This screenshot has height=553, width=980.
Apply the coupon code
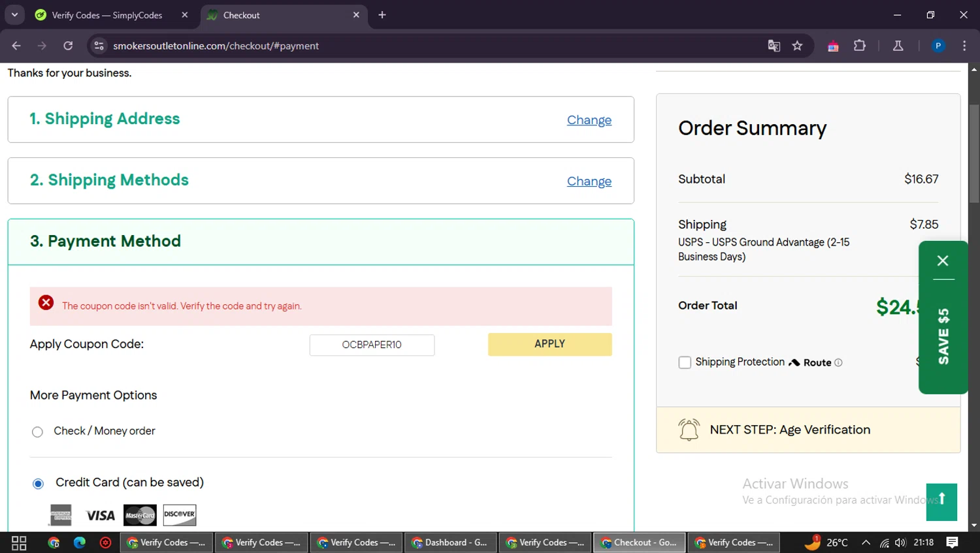click(x=549, y=344)
